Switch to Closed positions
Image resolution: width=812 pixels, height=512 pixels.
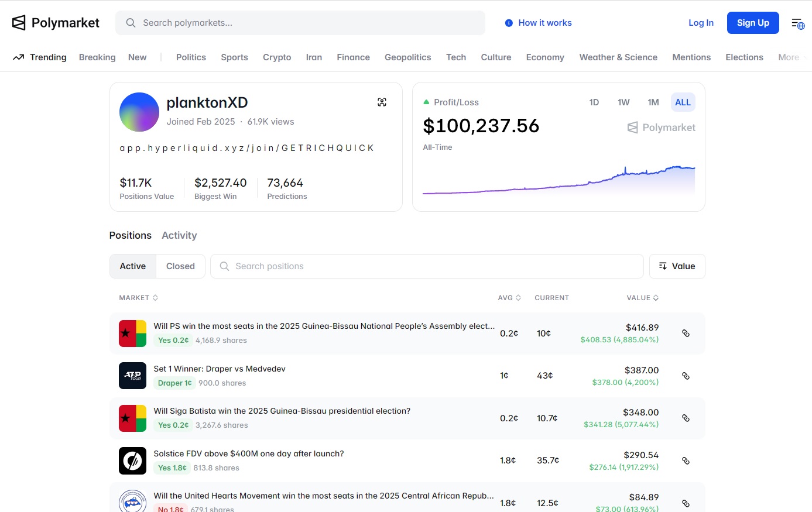tap(180, 266)
